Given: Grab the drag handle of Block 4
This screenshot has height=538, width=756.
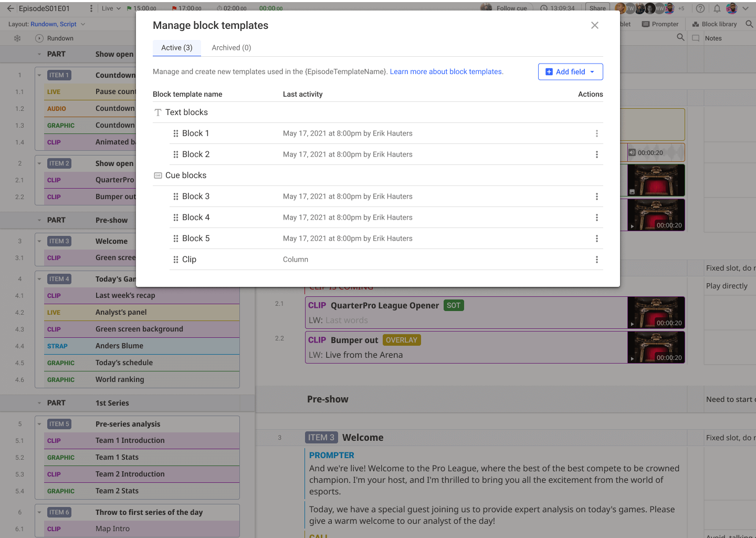Looking at the screenshot, I should 176,218.
